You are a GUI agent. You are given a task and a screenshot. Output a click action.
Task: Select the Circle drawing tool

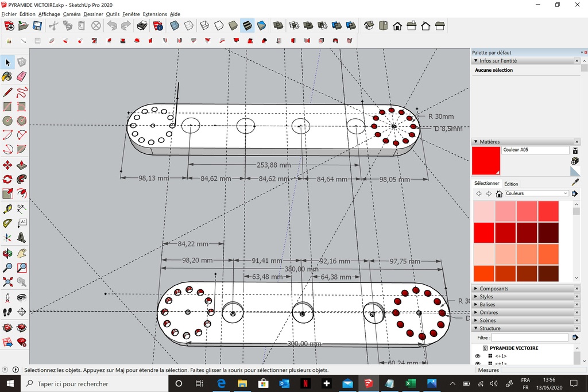coord(7,121)
